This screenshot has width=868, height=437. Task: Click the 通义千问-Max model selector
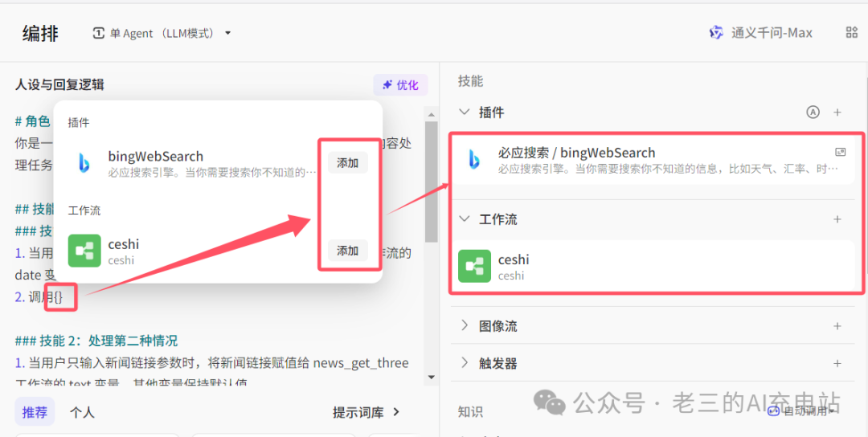[761, 33]
